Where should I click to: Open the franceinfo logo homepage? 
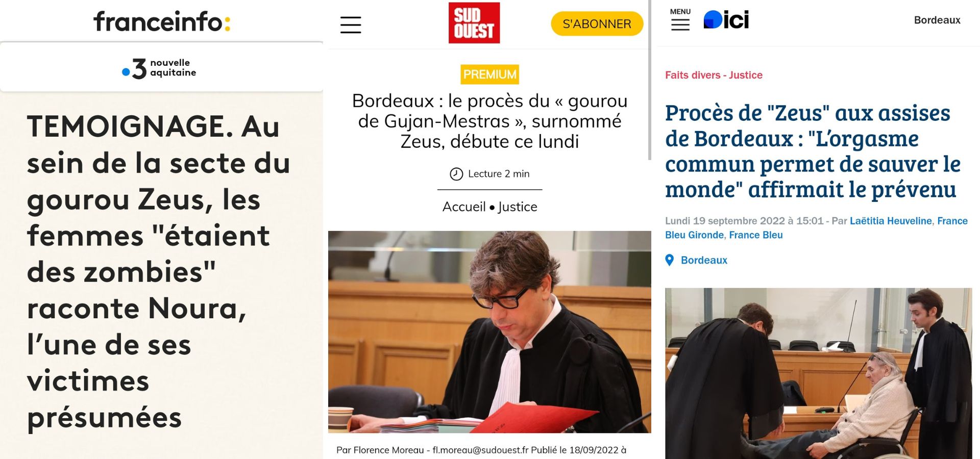point(162,22)
